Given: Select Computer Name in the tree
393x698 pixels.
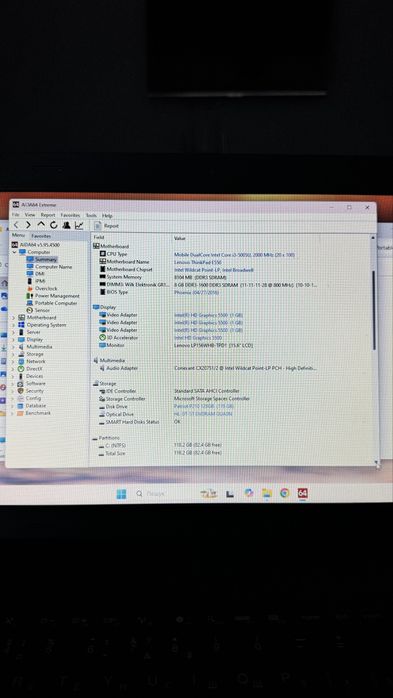Looking at the screenshot, I should pos(53,267).
